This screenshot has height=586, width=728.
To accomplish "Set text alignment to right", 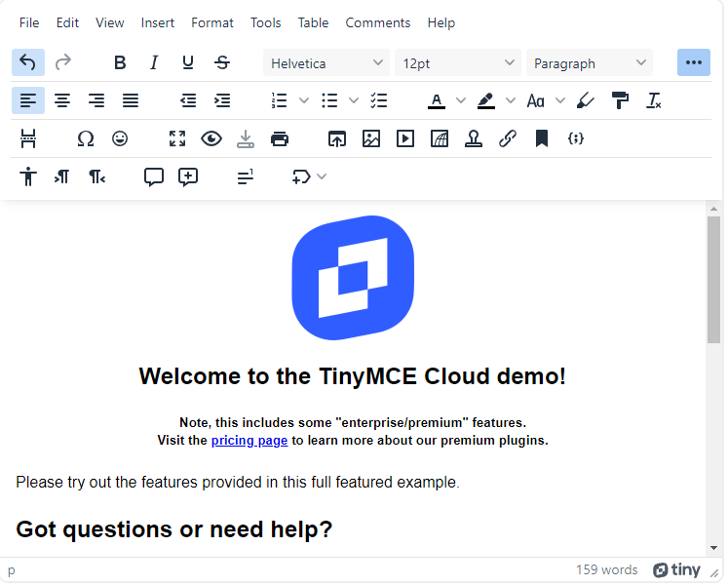I will pos(96,100).
